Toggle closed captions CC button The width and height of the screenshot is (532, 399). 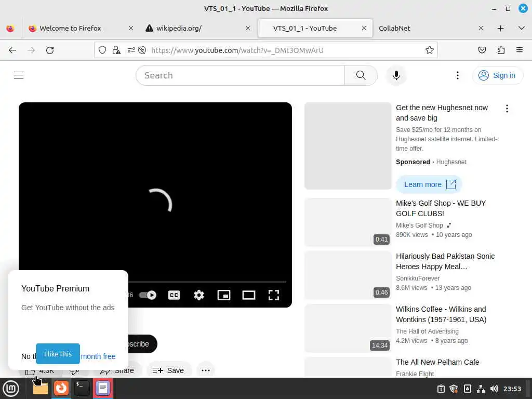tap(174, 295)
